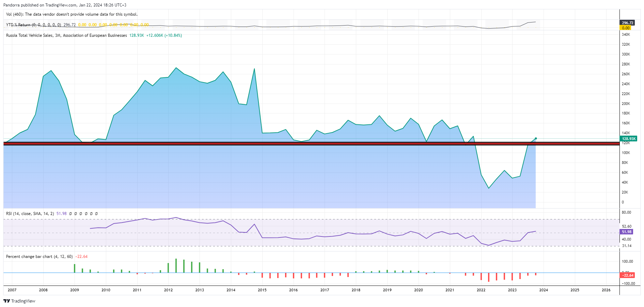
Task: Click the 20K price axis label
Action: point(625,192)
